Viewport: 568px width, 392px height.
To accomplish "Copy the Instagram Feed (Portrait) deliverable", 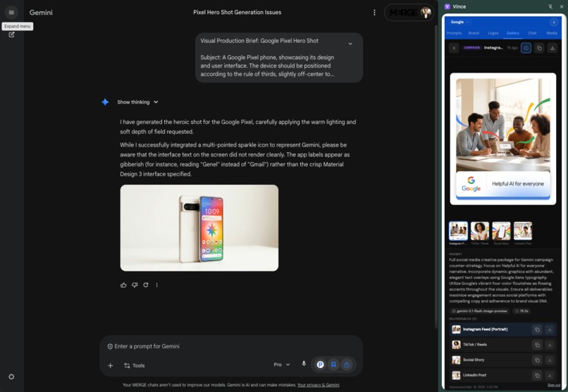I will point(537,329).
